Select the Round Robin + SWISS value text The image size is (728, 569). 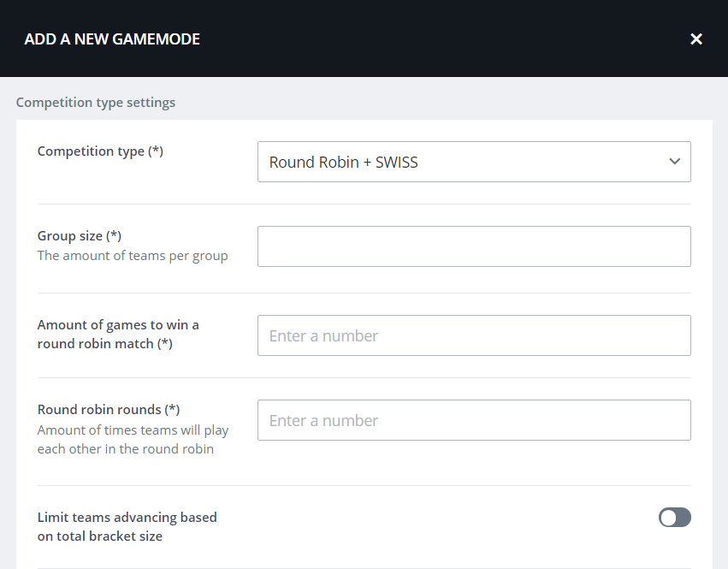coord(343,162)
